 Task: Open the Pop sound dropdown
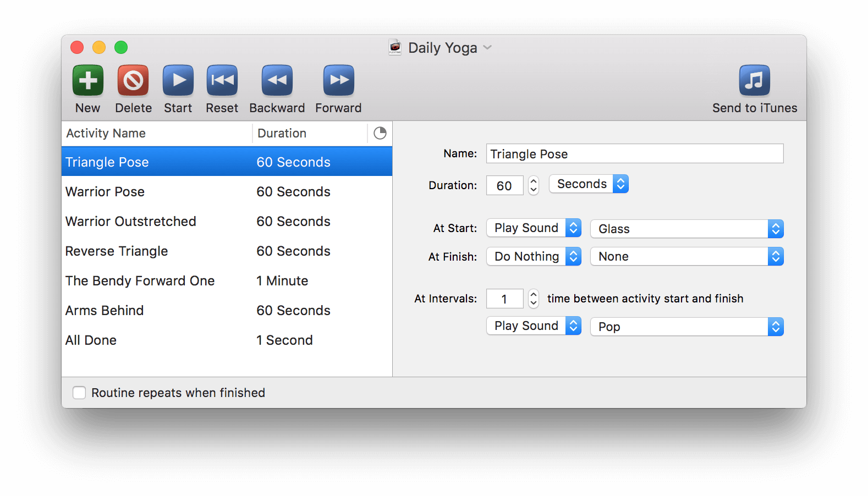pyautogui.click(x=686, y=327)
